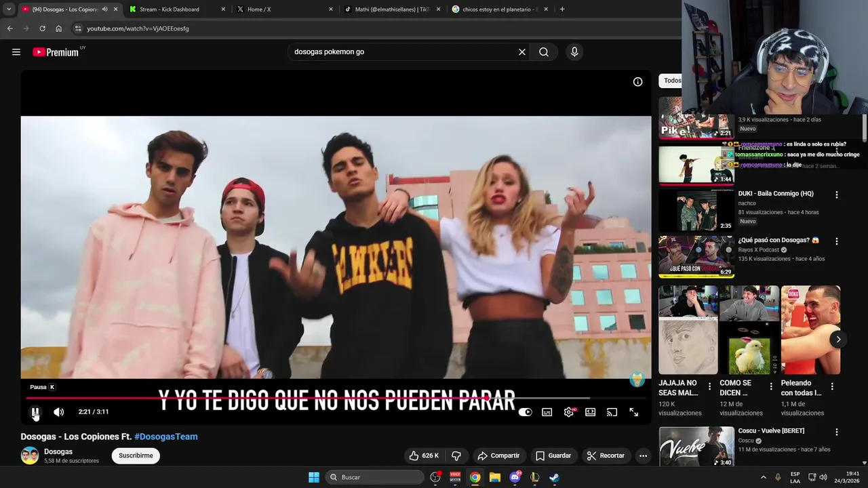Open options for 'COMO SE DICEN' short

pyautogui.click(x=770, y=386)
